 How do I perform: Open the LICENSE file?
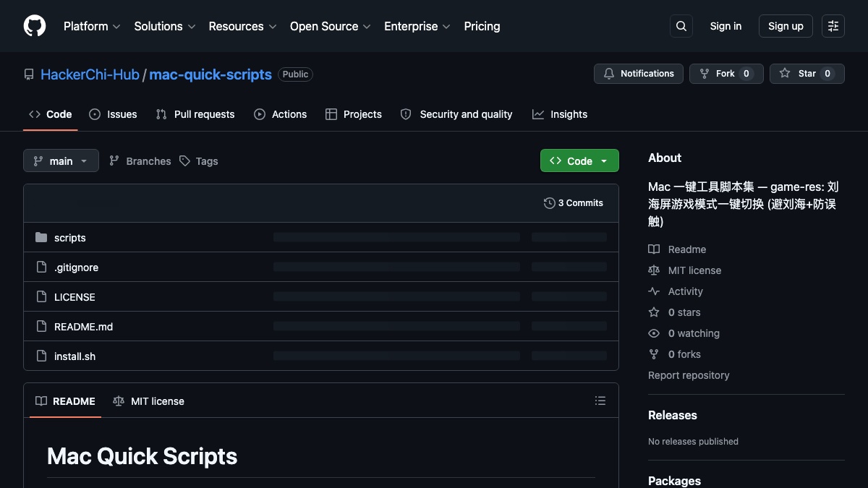(x=75, y=297)
